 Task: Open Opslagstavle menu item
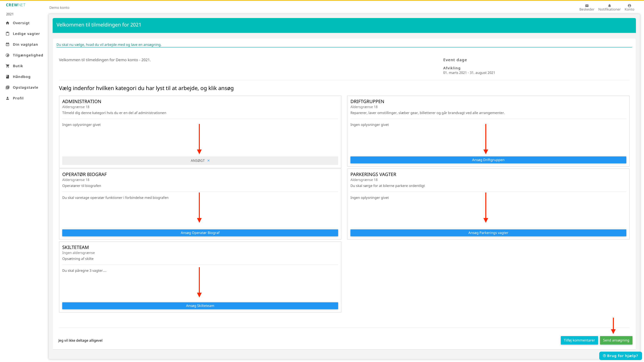(x=26, y=88)
